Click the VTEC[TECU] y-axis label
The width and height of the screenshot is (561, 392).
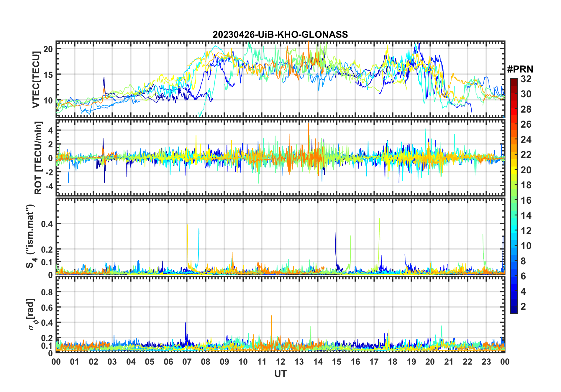tap(36, 80)
